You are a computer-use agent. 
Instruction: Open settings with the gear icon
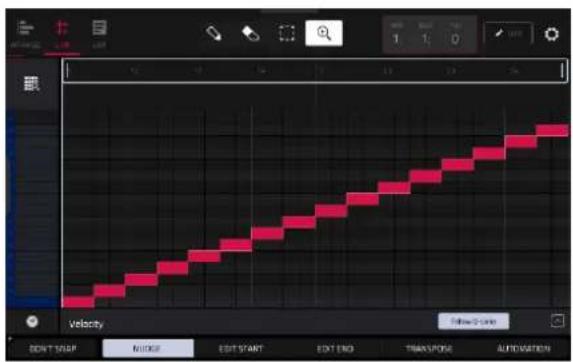point(551,34)
